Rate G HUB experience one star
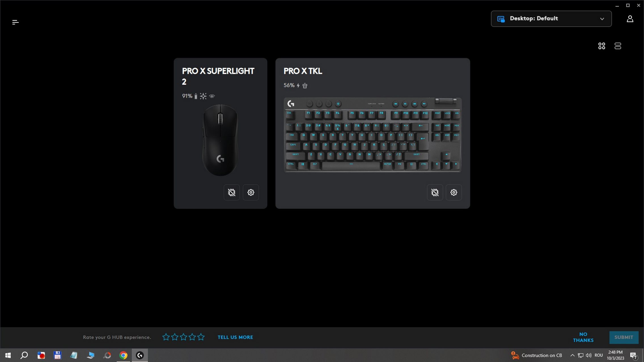Screen dimensions: 644x362 (x=166, y=337)
